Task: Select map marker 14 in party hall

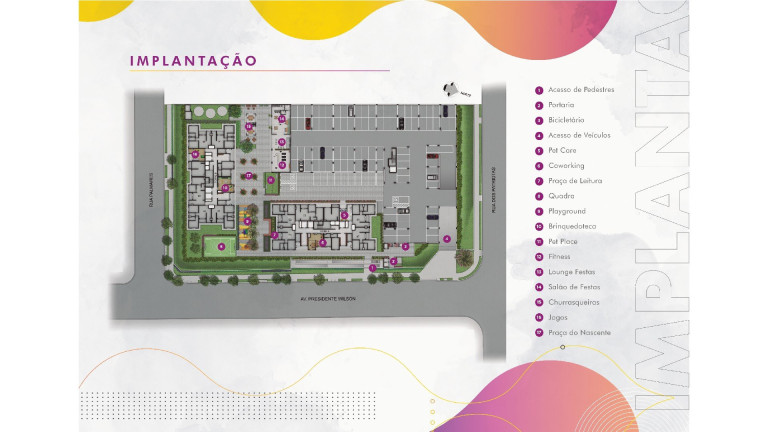Action: 282,119
